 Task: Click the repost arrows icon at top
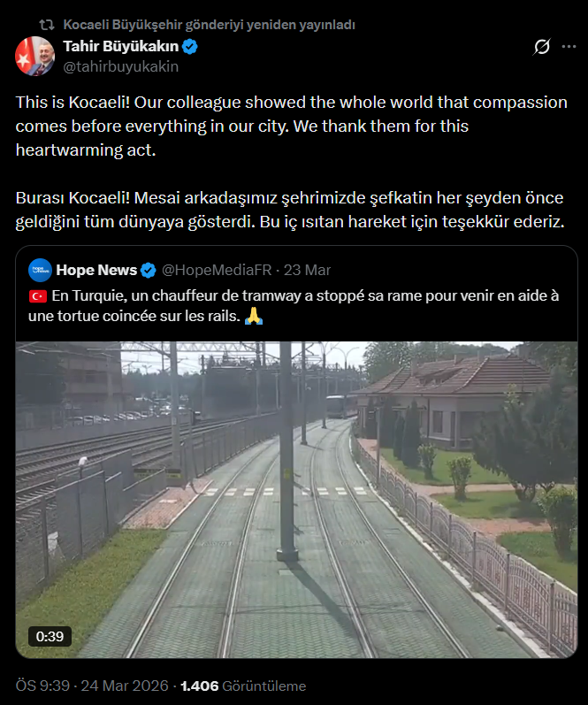tap(47, 24)
